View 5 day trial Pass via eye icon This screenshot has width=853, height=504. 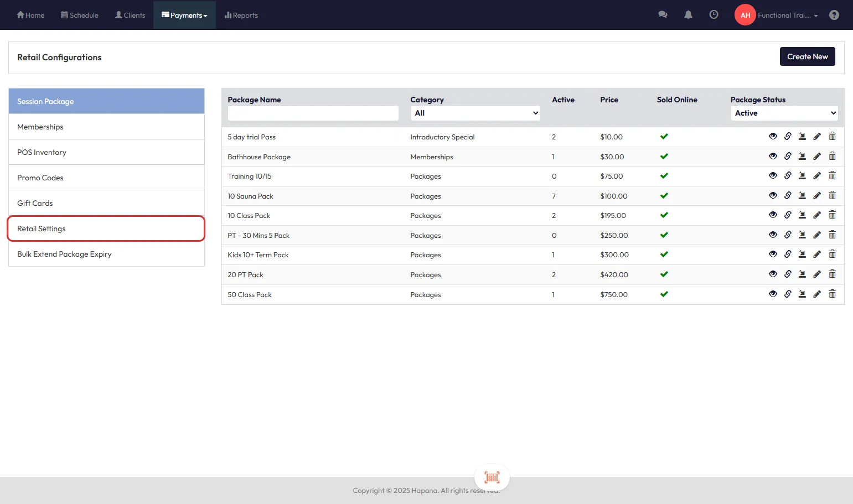click(773, 137)
